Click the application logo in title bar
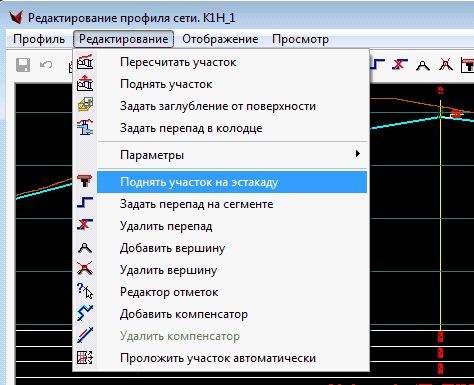 coord(16,17)
